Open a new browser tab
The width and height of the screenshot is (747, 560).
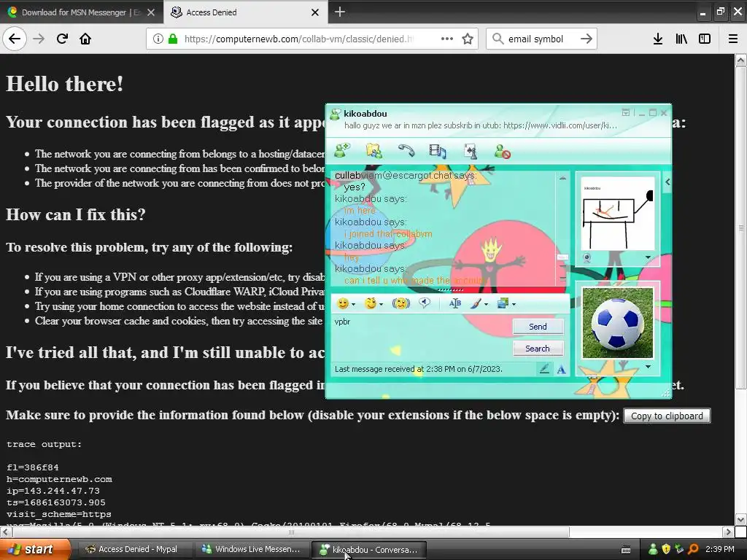coord(340,12)
